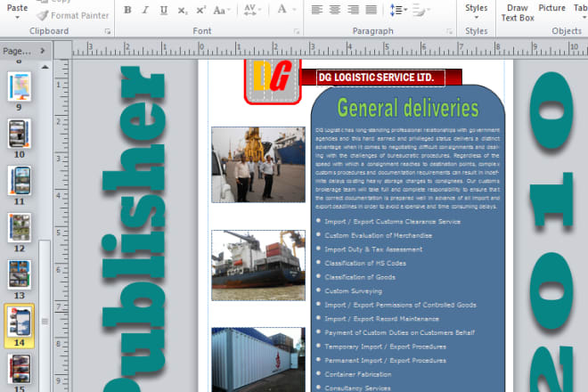Select the shipping container photo
The height and width of the screenshot is (392, 588).
click(258, 360)
